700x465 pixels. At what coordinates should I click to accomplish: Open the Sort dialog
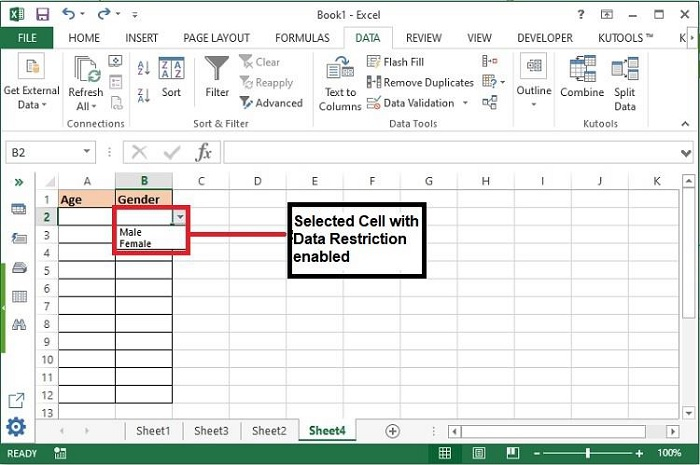pos(171,77)
